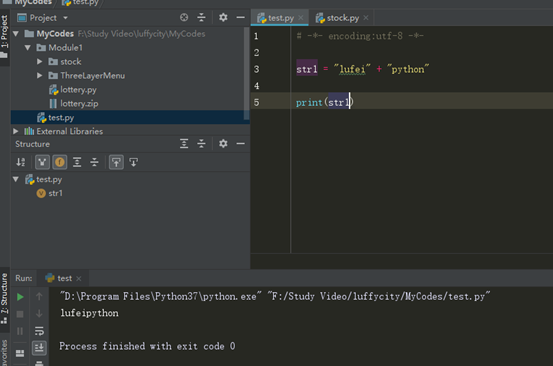
Task: Toggle autoscroll from source button
Action: (x=133, y=162)
